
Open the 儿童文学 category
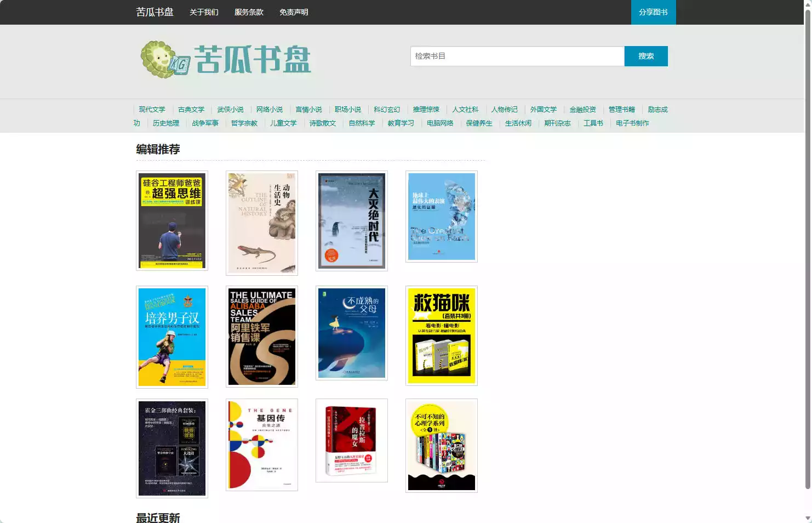point(283,123)
